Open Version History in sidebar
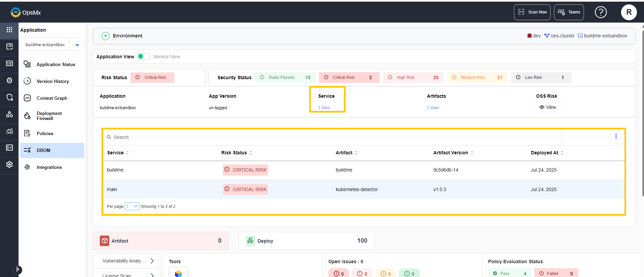The height and width of the screenshot is (277, 644). tap(53, 81)
